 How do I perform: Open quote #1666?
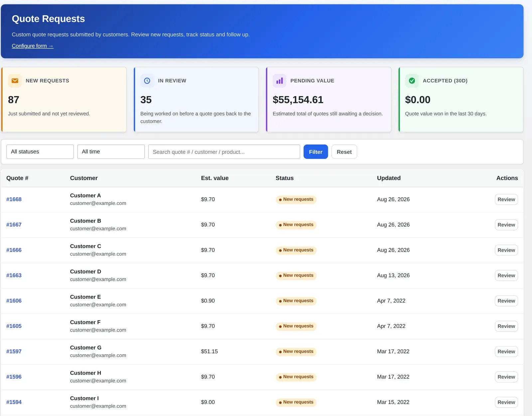[14, 250]
